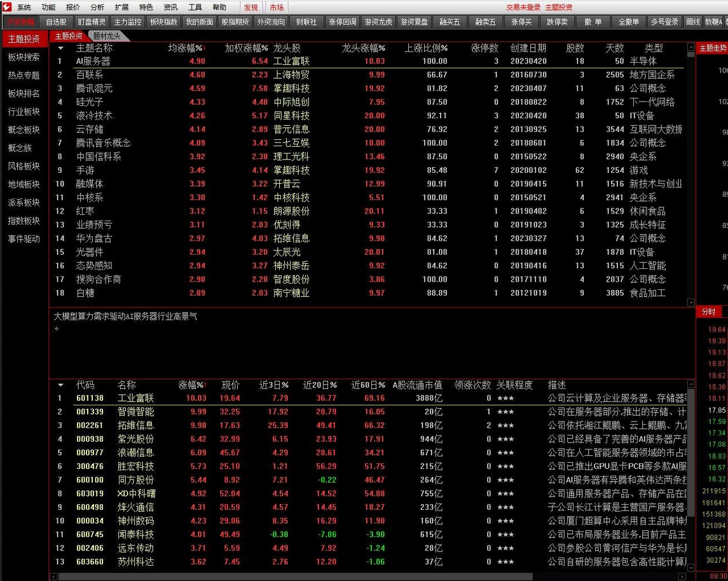Open the 资讯 menu
Screen dimensions: 728x581
(x=170, y=7)
